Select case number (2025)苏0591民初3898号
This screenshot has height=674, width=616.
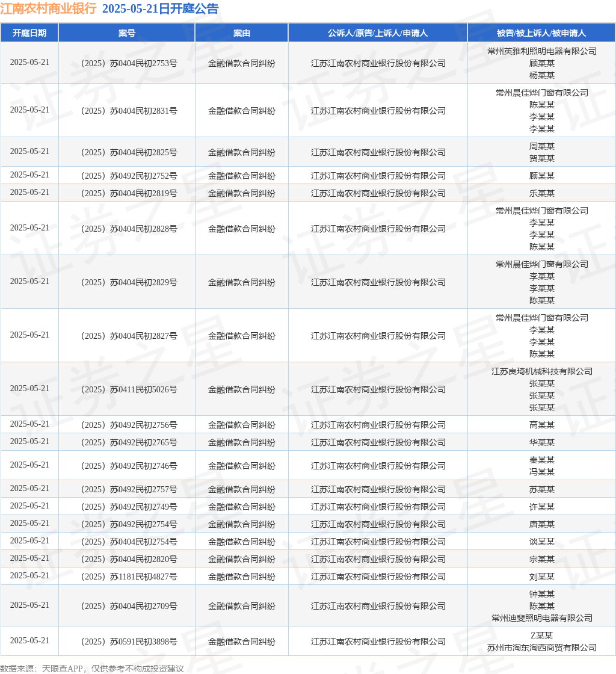[x=129, y=642]
